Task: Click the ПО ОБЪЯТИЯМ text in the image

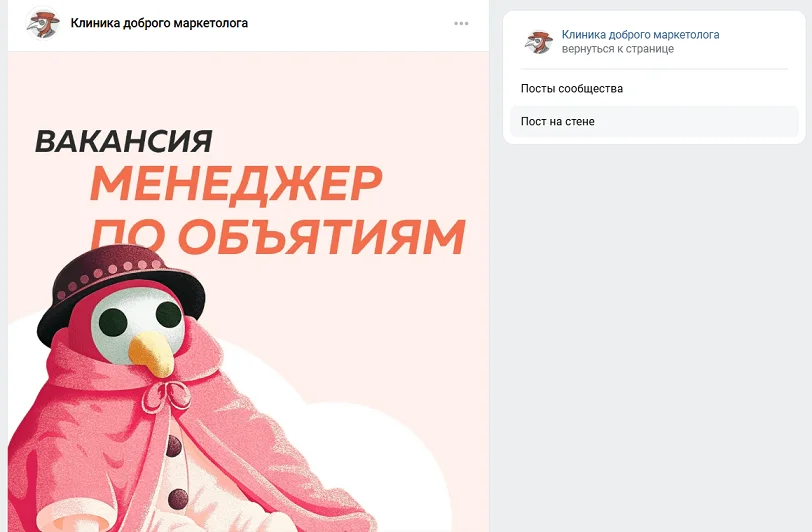Action: (x=278, y=237)
